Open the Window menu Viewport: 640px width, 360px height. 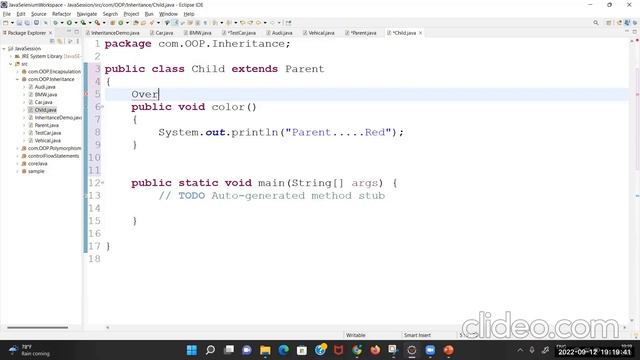click(x=168, y=14)
